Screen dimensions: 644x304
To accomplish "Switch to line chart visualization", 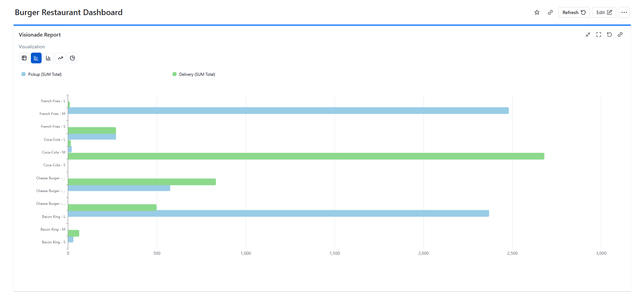I will (60, 58).
